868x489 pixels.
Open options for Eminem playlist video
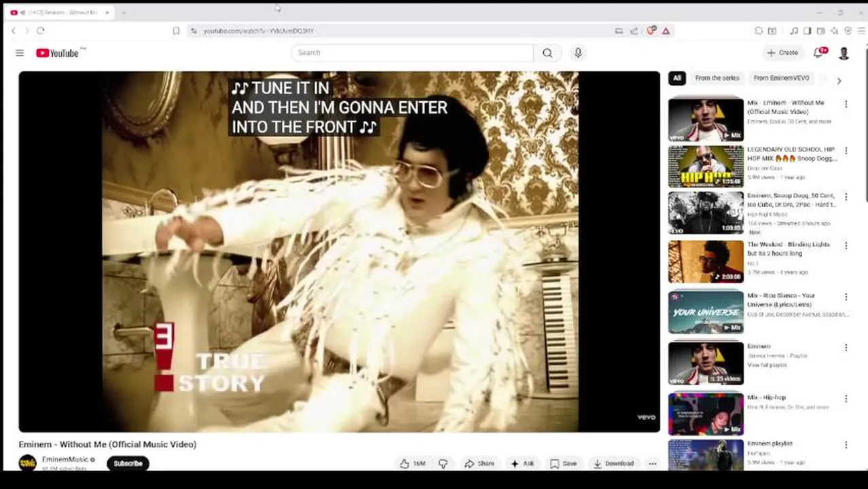[846, 445]
